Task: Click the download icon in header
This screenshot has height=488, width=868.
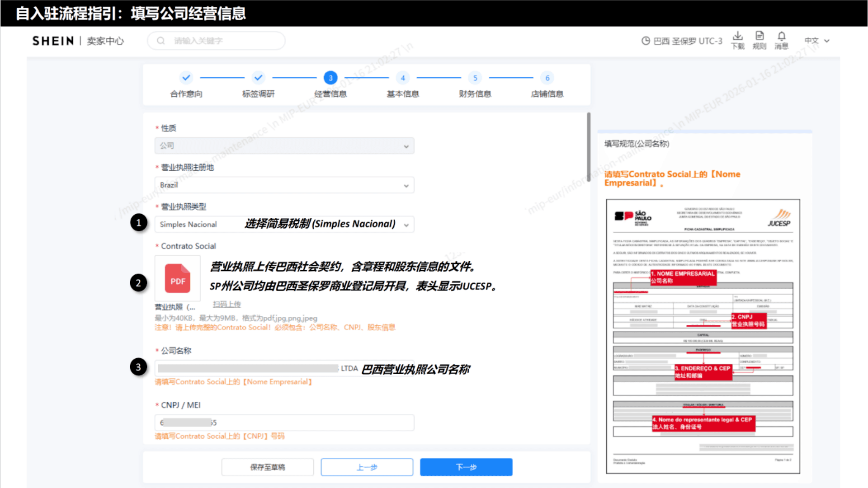Action: pyautogui.click(x=738, y=36)
